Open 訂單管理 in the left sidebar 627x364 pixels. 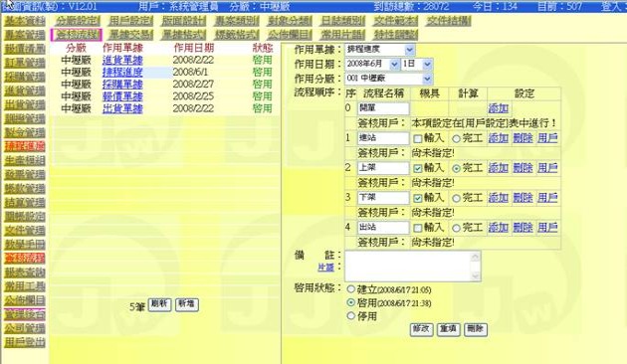coord(25,63)
